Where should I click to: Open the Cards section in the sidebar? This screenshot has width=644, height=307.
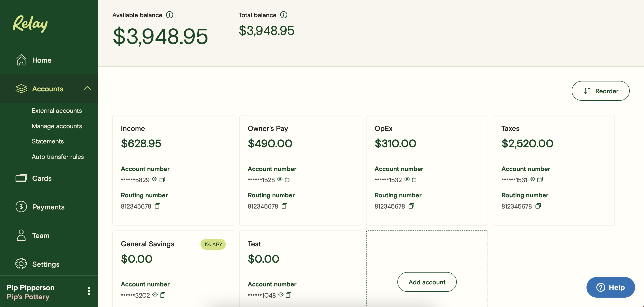[x=42, y=178]
